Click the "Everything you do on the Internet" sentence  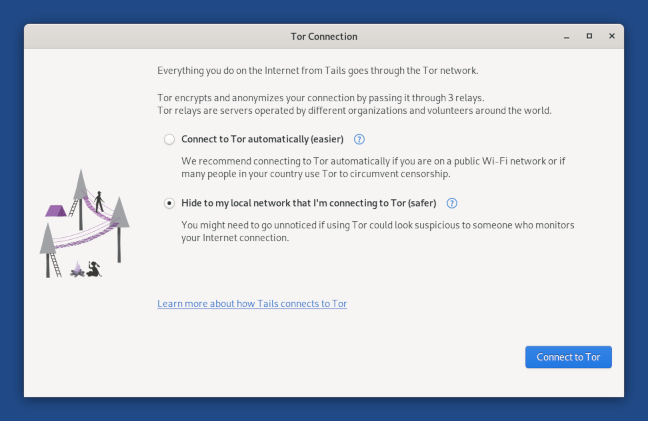click(x=318, y=71)
